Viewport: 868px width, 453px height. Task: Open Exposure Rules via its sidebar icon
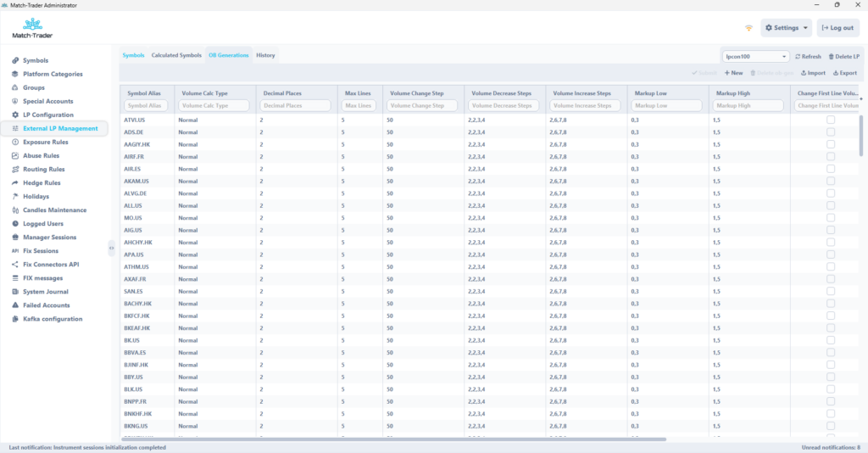coord(14,143)
